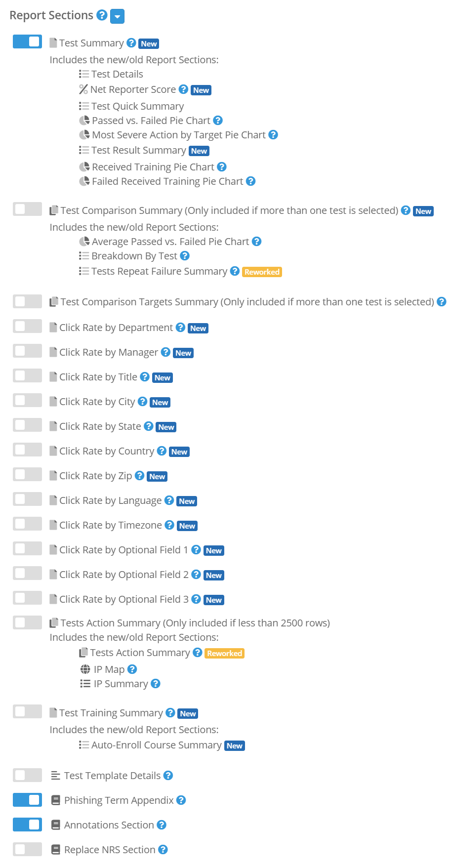Screen dimensions: 451x868
Task: Select the Click Rate by Timezone label
Action: coord(111,525)
